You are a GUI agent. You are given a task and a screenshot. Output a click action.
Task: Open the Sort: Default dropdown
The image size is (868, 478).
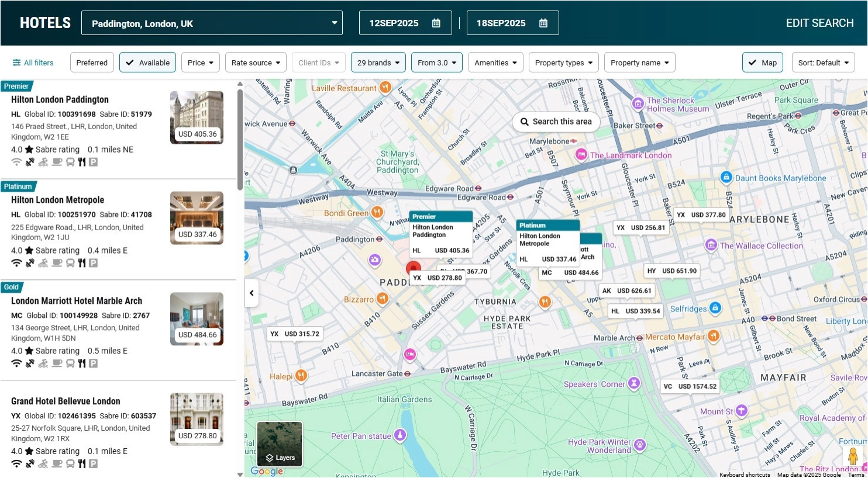(x=823, y=62)
